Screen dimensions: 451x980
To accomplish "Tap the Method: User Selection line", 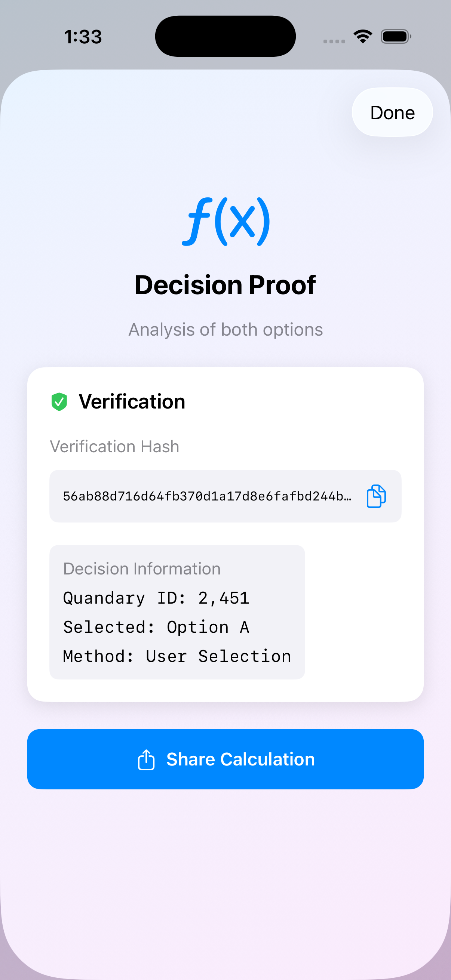I will pos(177,657).
